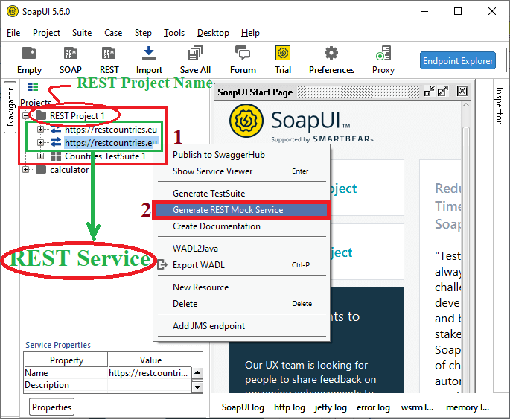Open the Tools menu
510x420 pixels.
(174, 33)
